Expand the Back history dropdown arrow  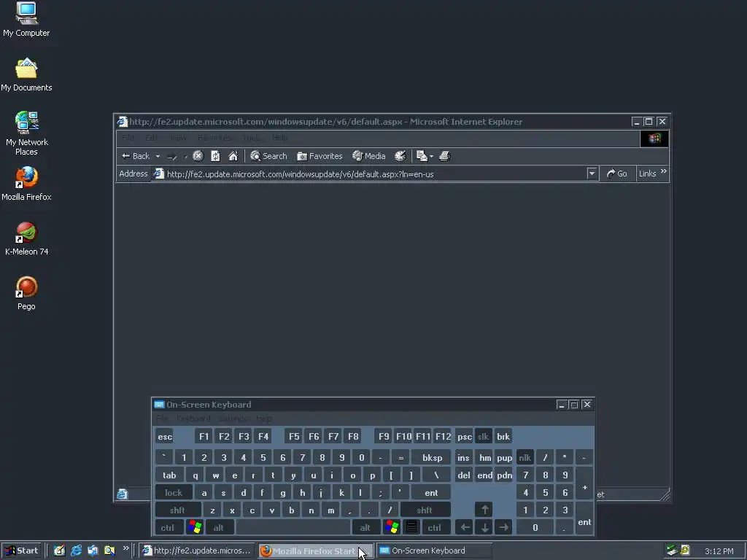tap(158, 156)
